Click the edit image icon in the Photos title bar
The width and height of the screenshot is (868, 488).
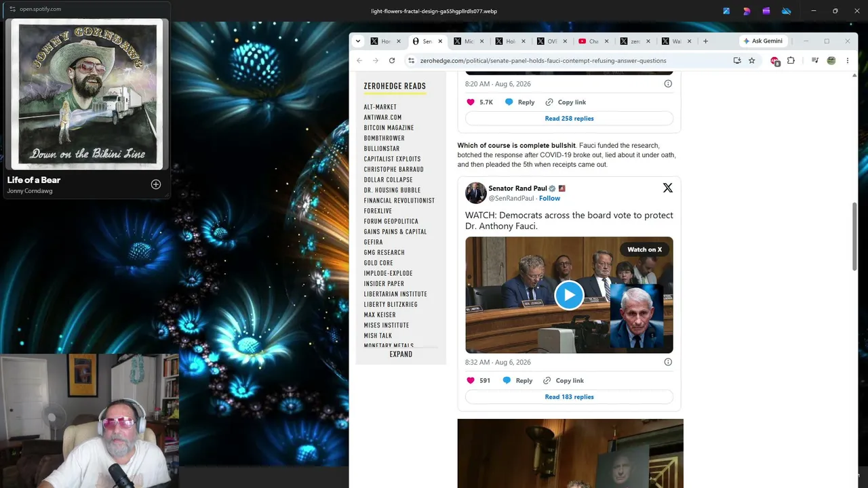[x=727, y=11]
